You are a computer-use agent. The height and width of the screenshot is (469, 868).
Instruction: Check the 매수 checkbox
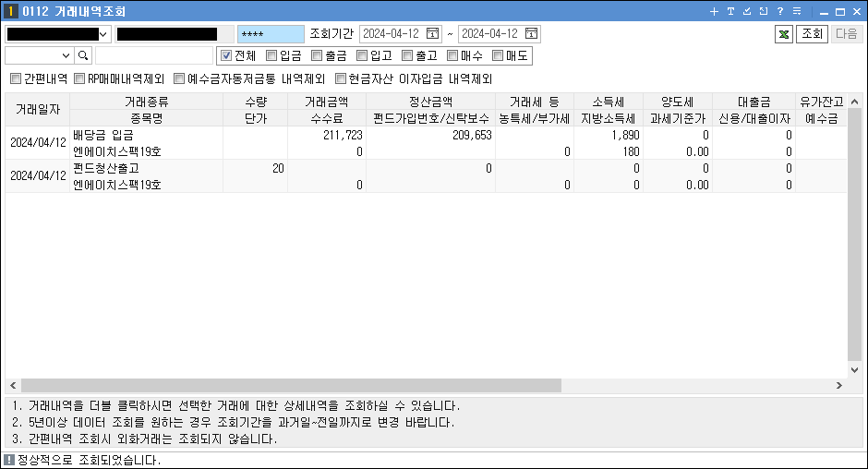point(452,55)
